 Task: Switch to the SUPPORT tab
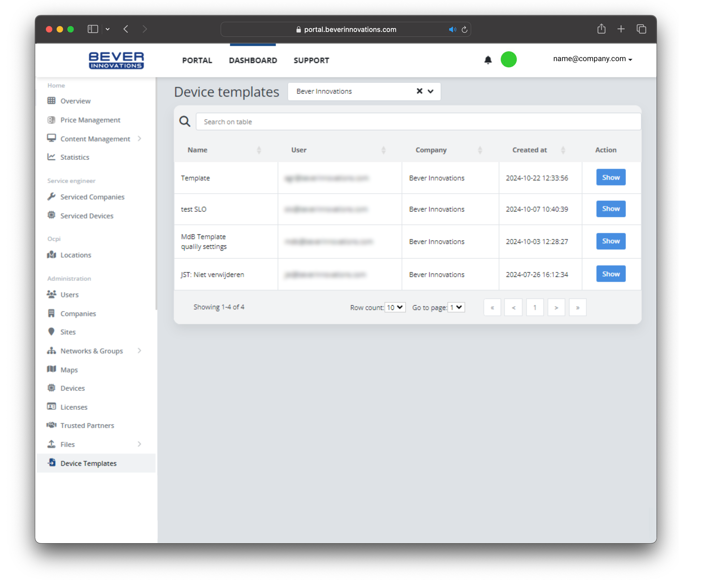click(x=311, y=60)
